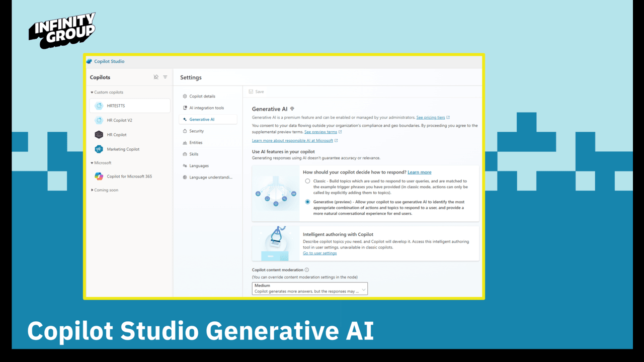Screen dimensions: 644x362
Task: Click the Copilot Studio title text
Action: [109, 61]
